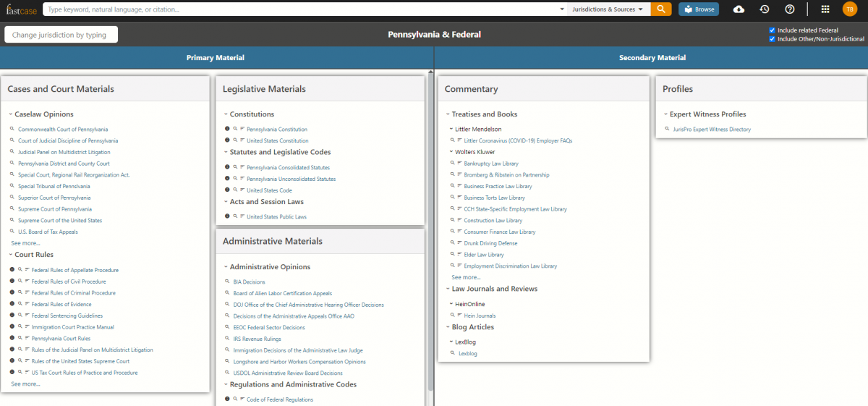The width and height of the screenshot is (868, 406).
Task: Open the search history clock icon
Action: [x=765, y=9]
